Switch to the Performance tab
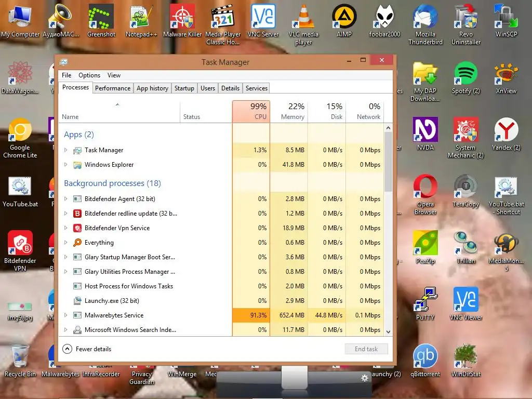The height and width of the screenshot is (399, 532). click(x=113, y=88)
